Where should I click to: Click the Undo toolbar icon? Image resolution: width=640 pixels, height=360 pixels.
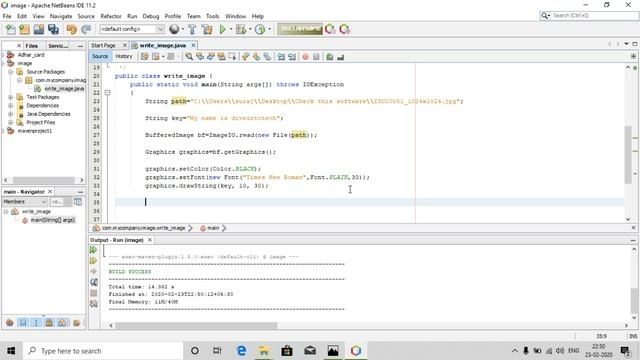71,29
